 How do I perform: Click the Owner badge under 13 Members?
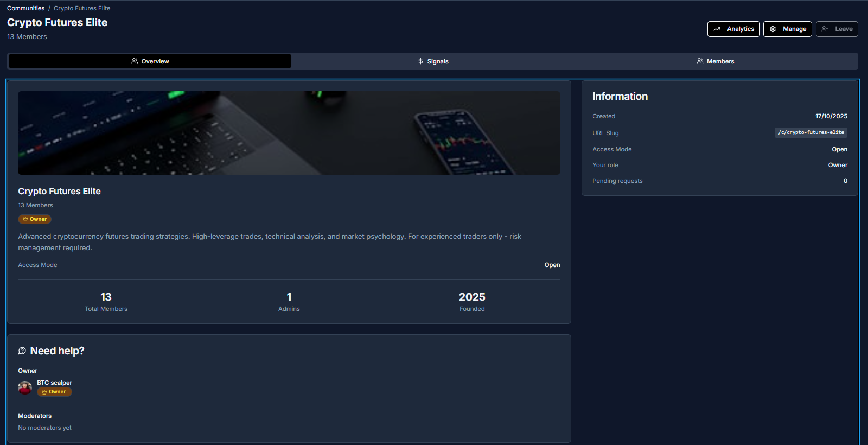coord(35,219)
